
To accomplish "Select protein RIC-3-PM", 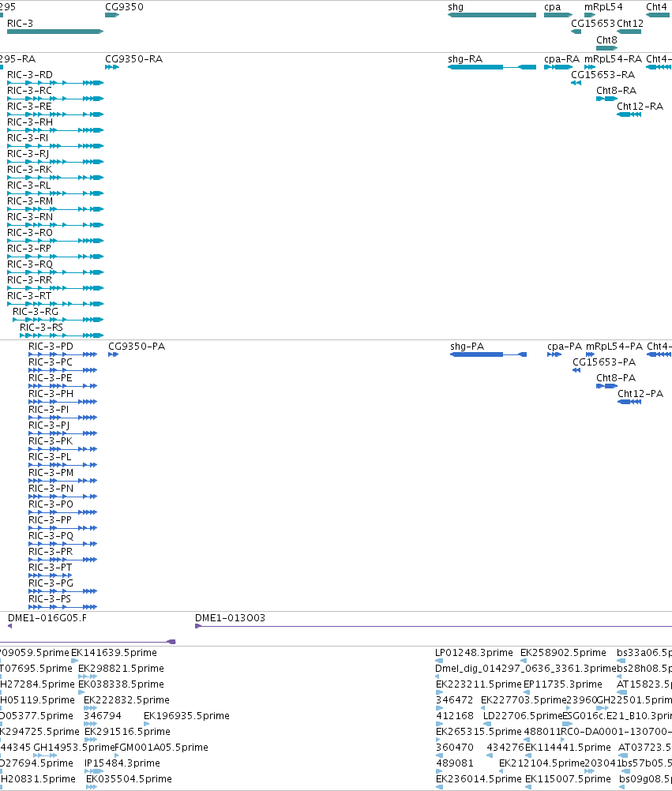I will pyautogui.click(x=62, y=481).
